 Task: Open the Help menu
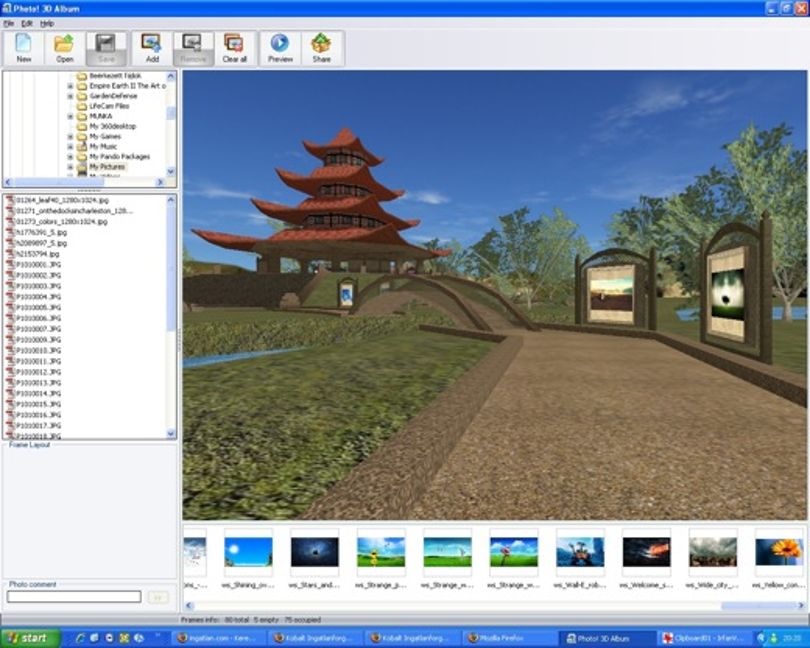coord(47,24)
